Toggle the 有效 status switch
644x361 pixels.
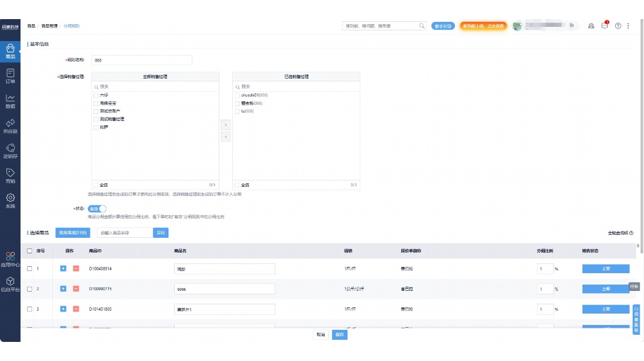[x=98, y=209]
